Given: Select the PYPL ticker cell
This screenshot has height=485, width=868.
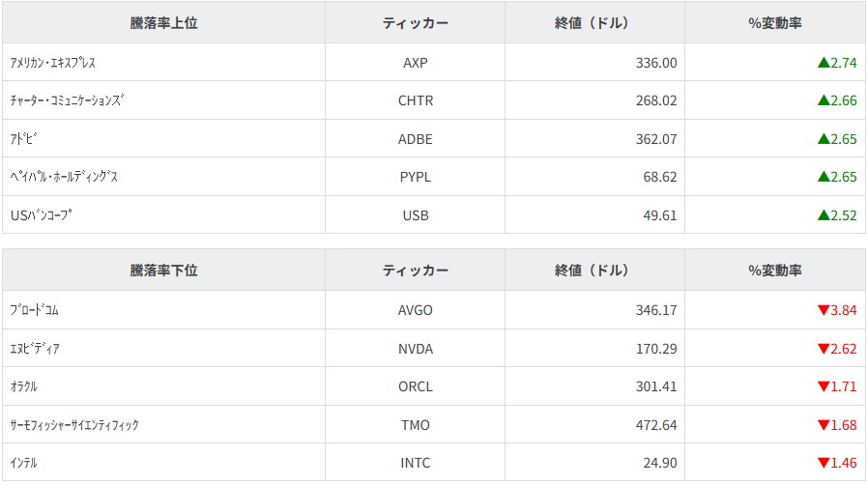Looking at the screenshot, I should click(x=415, y=177).
